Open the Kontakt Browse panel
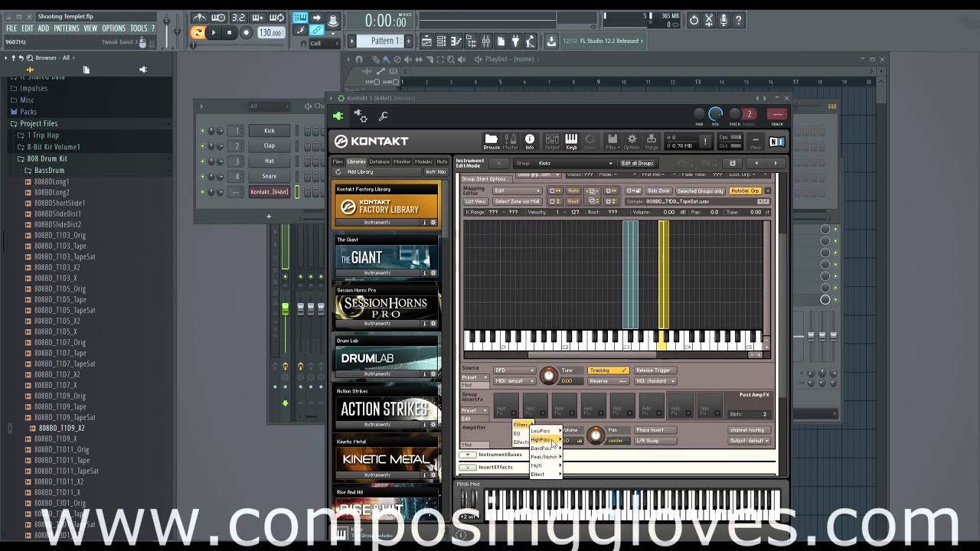 [492, 141]
